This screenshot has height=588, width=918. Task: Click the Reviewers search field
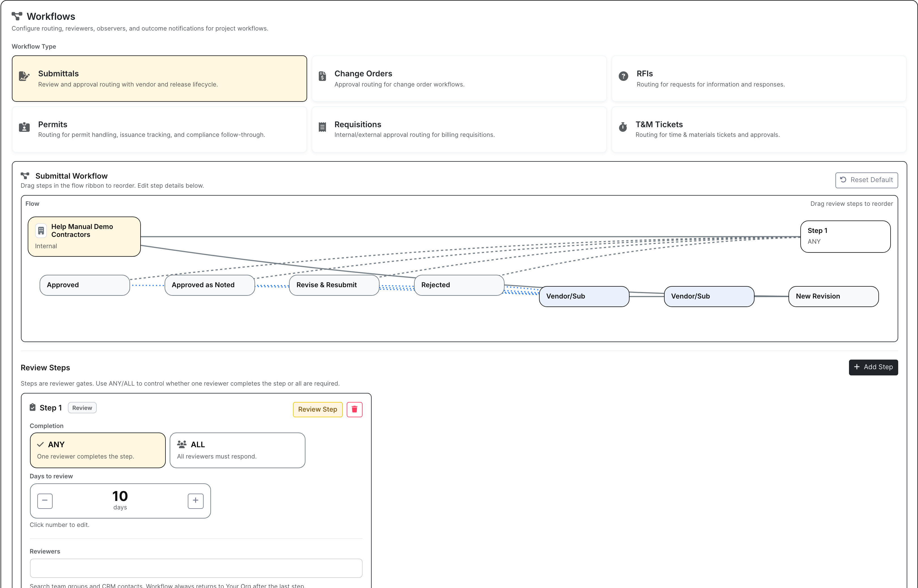(x=196, y=568)
